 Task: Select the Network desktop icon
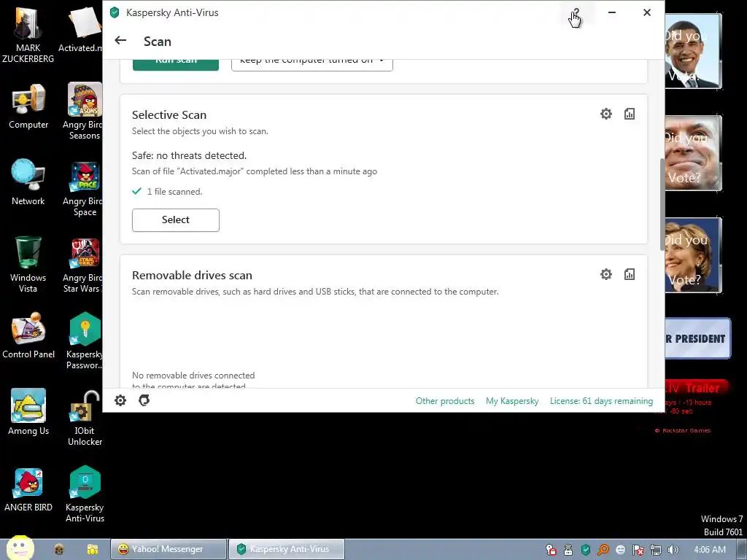28,182
